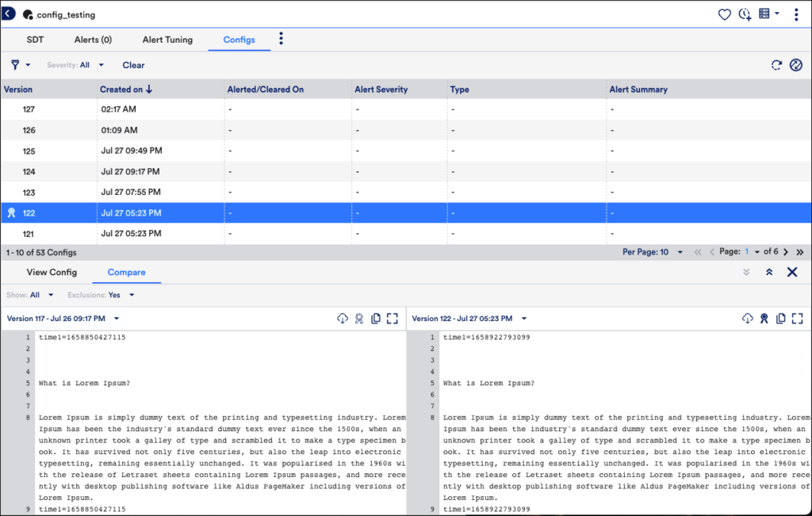Click the back arrow beside config_testing
The image size is (812, 516).
coord(9,14)
